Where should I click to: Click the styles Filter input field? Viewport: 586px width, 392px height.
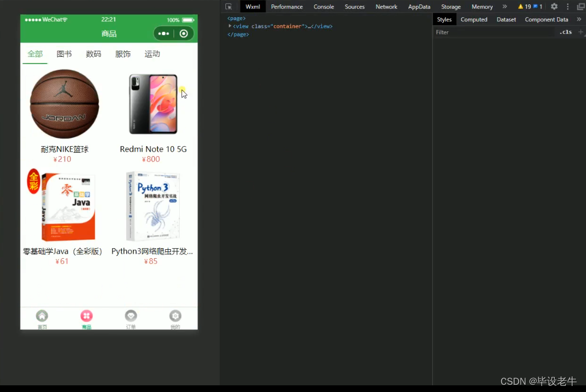point(494,32)
